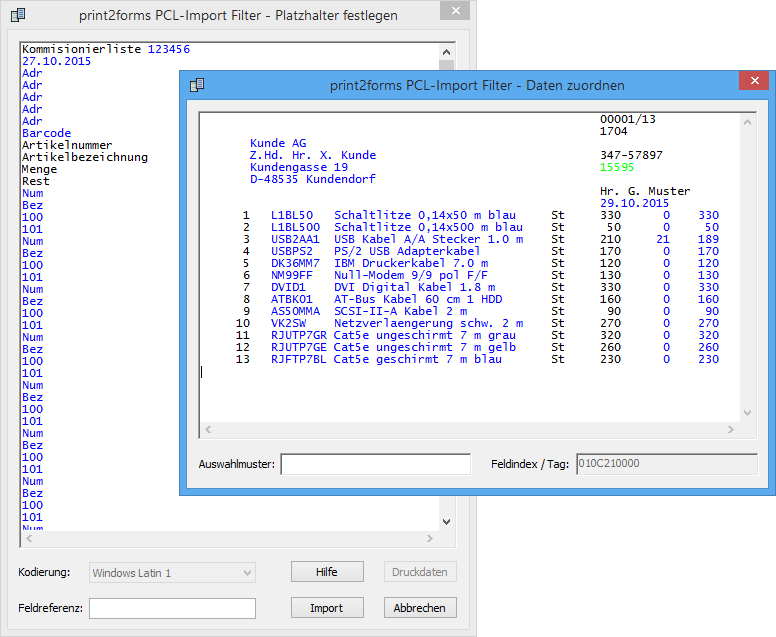The image size is (776, 637).
Task: Select the green 15595 value
Action: tap(617, 168)
